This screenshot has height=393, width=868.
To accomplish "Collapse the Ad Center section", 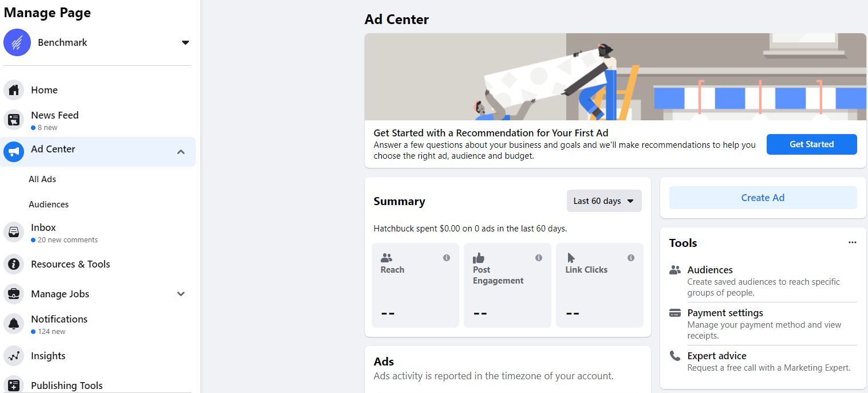I will [181, 152].
